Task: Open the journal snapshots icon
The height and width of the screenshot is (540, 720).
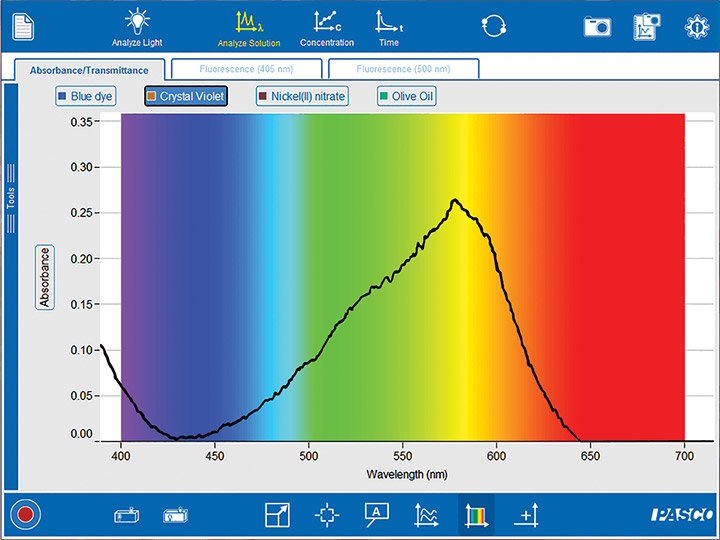Action: pos(647,27)
